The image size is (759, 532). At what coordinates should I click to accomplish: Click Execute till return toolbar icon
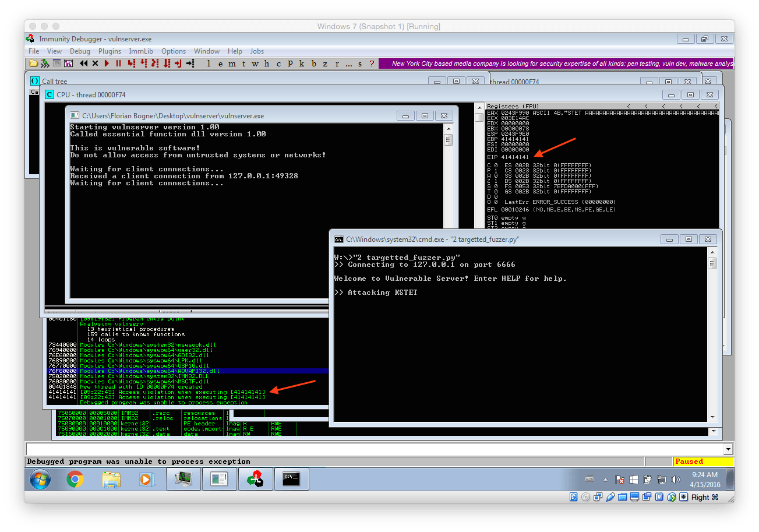coord(178,63)
